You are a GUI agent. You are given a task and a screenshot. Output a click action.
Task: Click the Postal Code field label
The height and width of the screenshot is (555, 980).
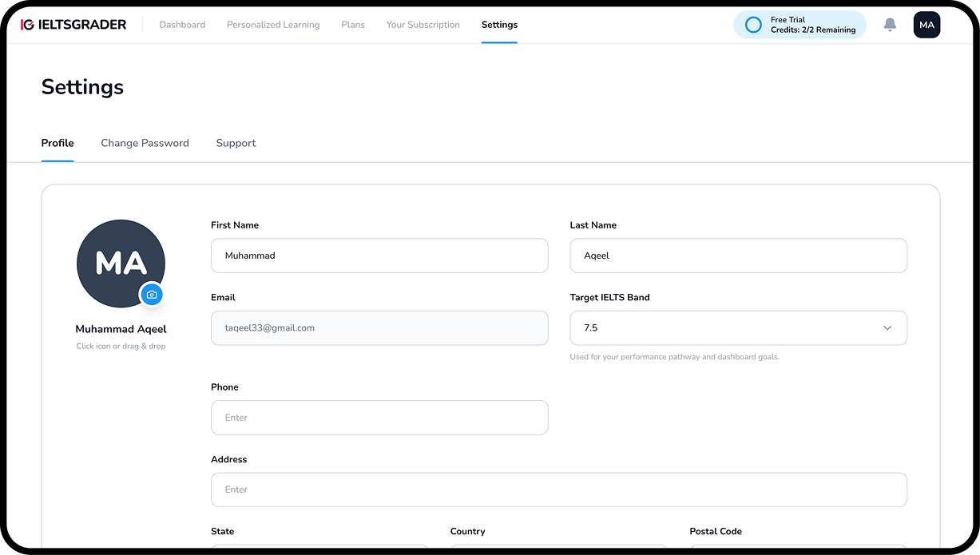[x=716, y=531]
